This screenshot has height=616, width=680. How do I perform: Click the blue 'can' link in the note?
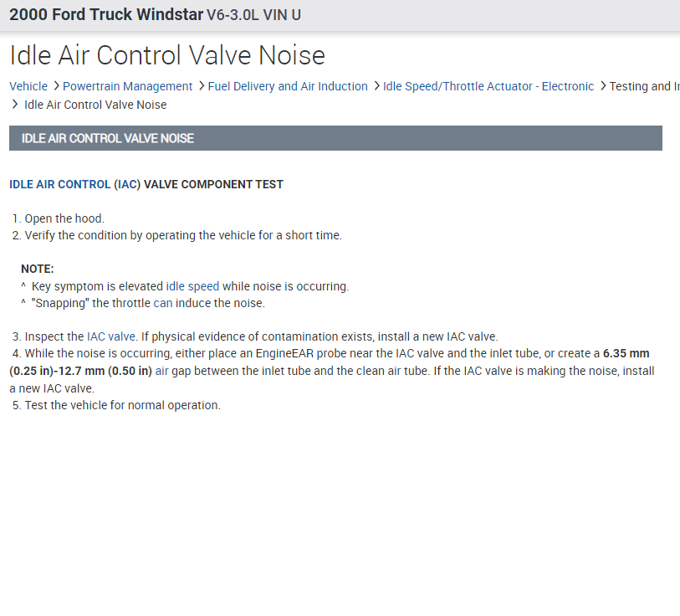[162, 303]
